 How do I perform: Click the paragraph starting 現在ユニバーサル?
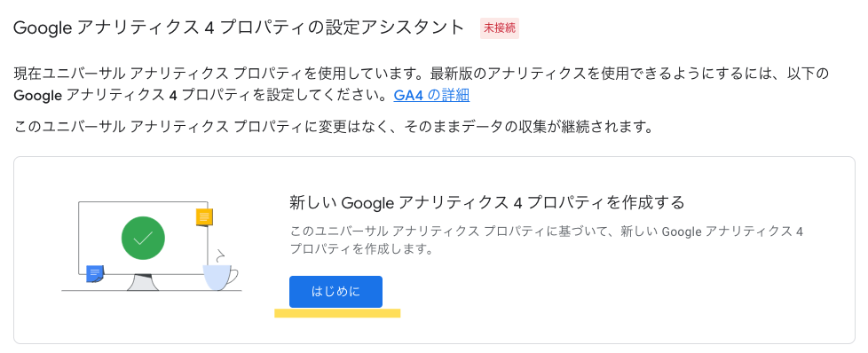coord(422,84)
